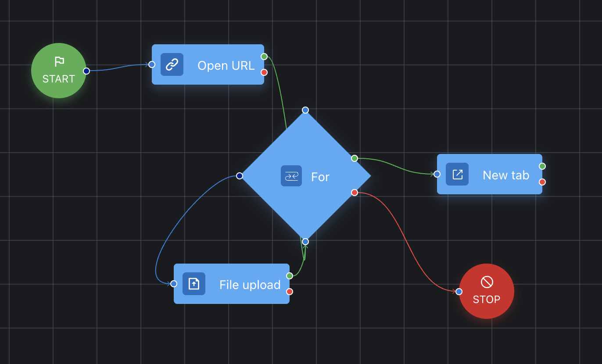Viewport: 602px width, 364px height.
Task: Click the external-link icon in New tab
Action: pos(457,174)
